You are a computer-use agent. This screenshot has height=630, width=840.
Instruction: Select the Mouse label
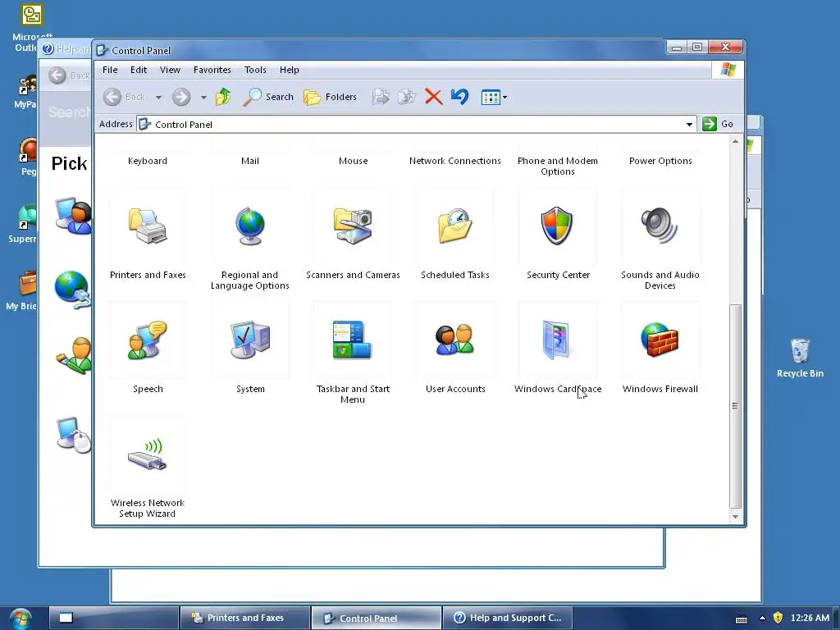point(353,161)
